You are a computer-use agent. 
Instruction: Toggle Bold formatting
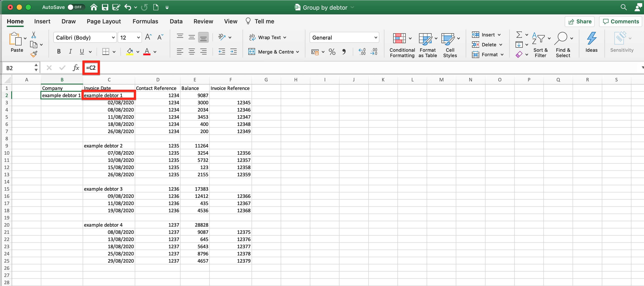point(59,51)
